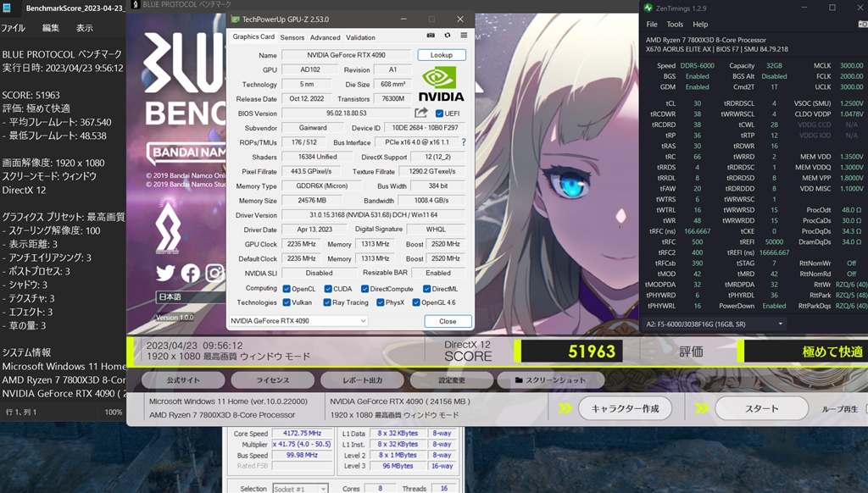
Task: Open the Notepad 表示 menu
Action: (84, 28)
